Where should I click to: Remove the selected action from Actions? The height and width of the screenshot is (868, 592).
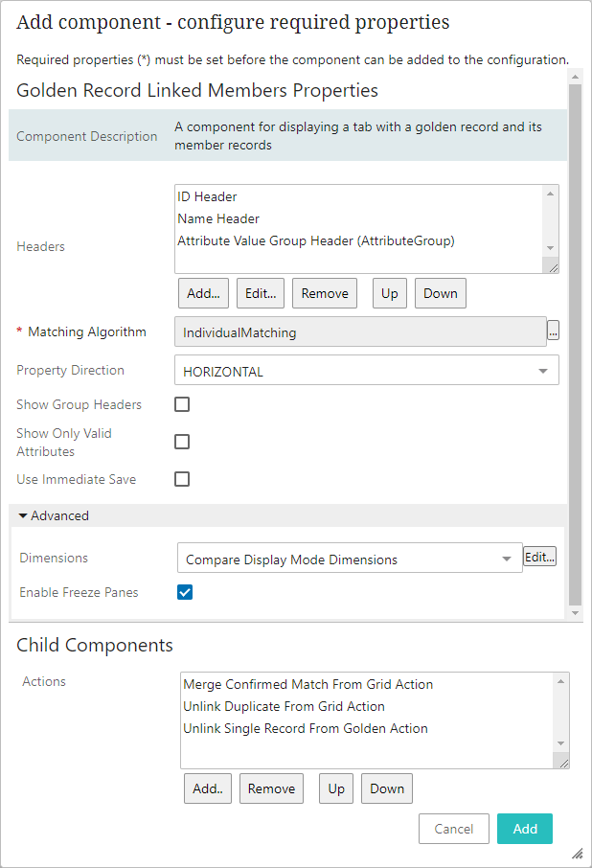(x=271, y=788)
